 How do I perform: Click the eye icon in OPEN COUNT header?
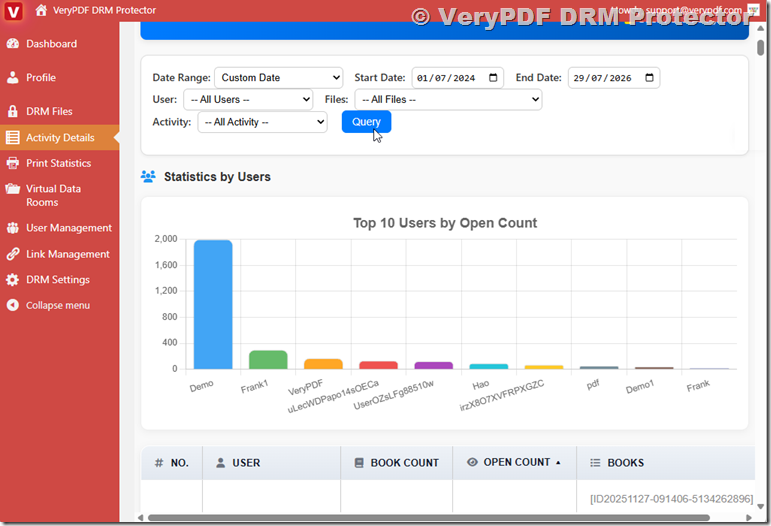(x=472, y=462)
